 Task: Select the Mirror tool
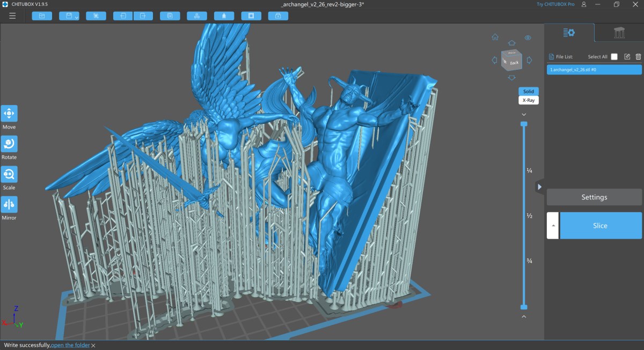tap(9, 204)
